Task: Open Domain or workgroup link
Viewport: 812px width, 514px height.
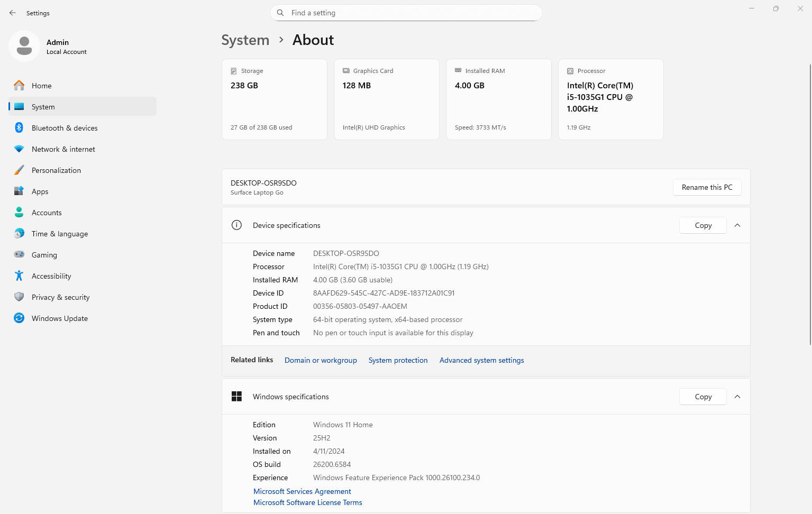Action: [321, 360]
